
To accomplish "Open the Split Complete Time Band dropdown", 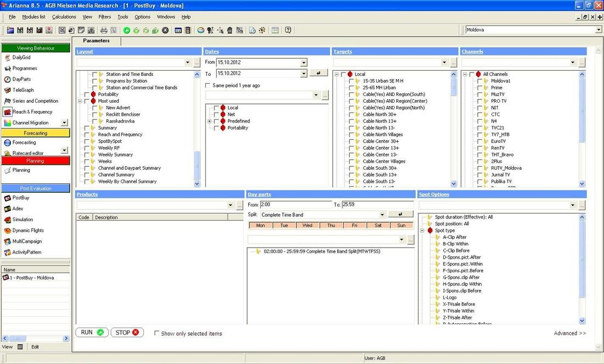I will (382, 215).
